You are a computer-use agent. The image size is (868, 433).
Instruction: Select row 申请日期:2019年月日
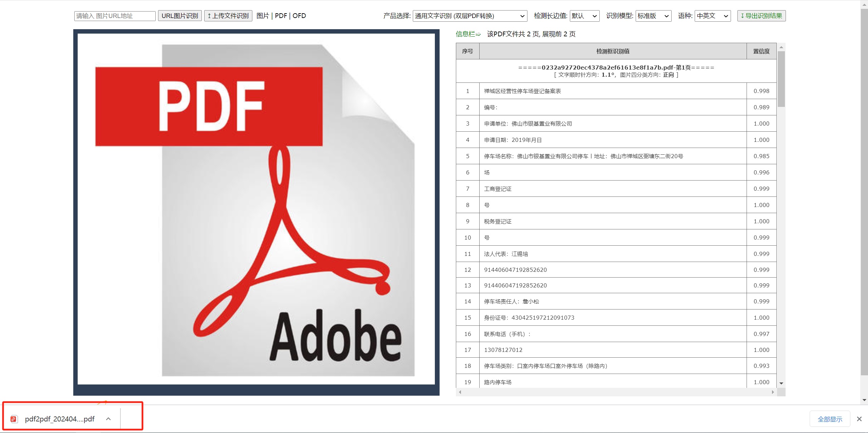coord(616,140)
